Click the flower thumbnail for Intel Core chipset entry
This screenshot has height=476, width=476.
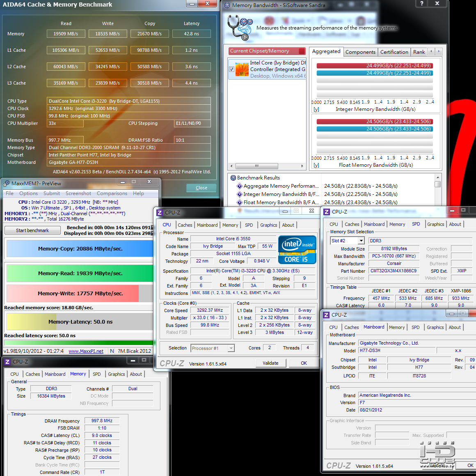[x=242, y=69]
